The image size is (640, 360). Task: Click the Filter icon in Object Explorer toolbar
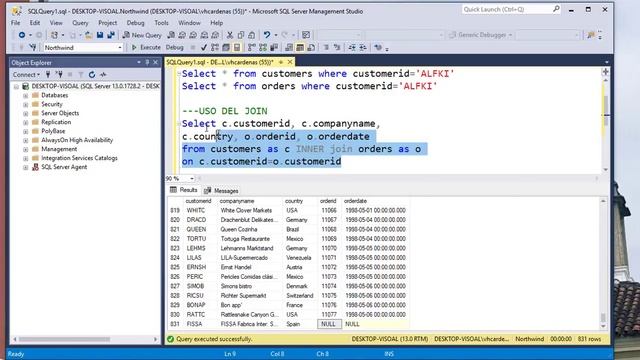click(x=81, y=75)
